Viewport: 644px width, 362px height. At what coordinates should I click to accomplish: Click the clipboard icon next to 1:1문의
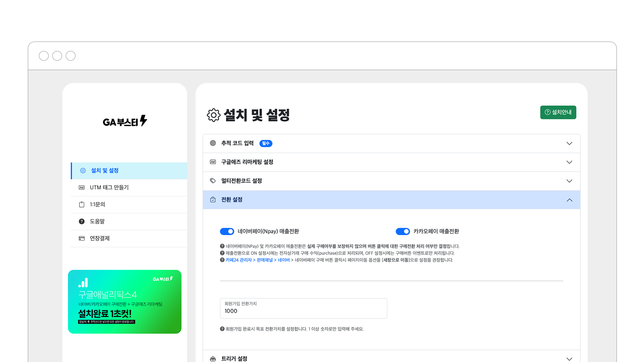pyautogui.click(x=82, y=204)
